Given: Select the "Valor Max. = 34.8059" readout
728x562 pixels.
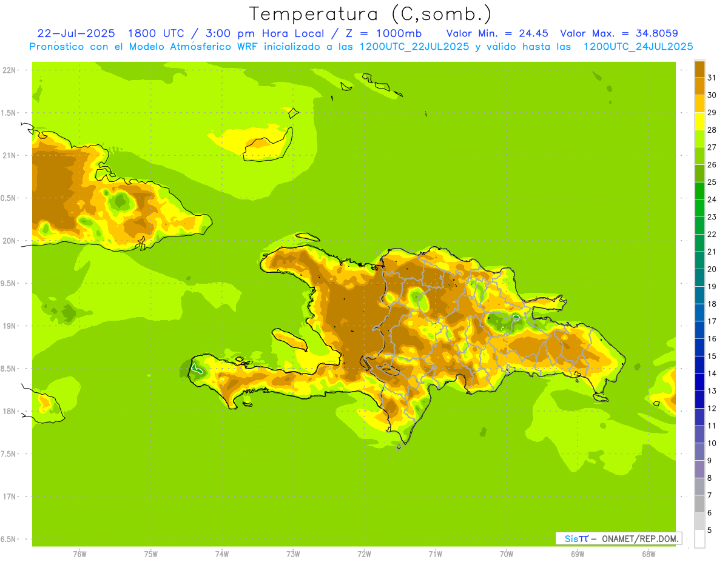Looking at the screenshot, I should tap(619, 33).
